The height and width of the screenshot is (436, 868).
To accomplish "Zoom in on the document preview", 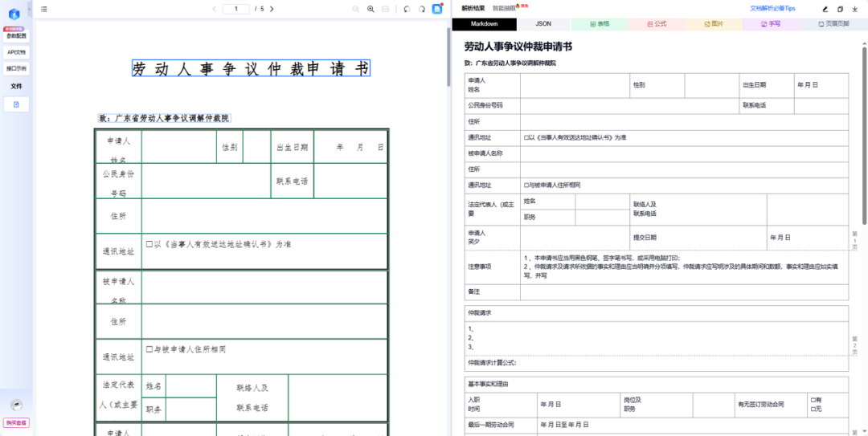I will click(371, 9).
